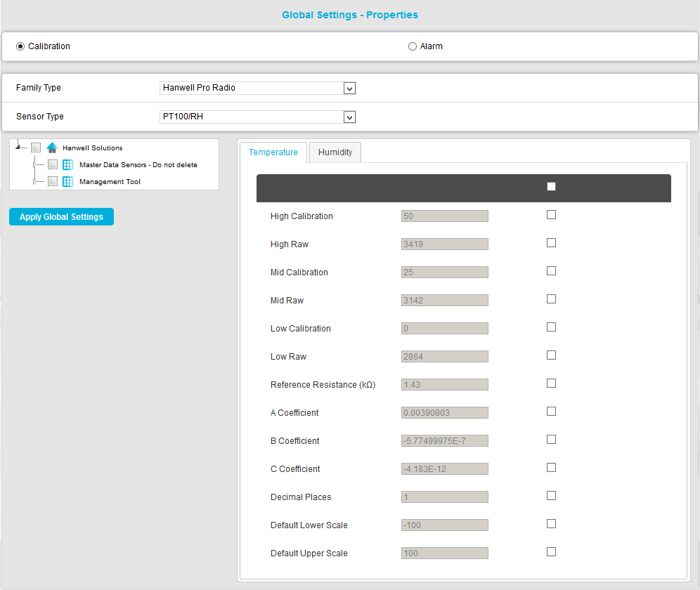Check the Hanwell Solutions tree checkbox
This screenshot has height=590, width=700.
(x=36, y=147)
